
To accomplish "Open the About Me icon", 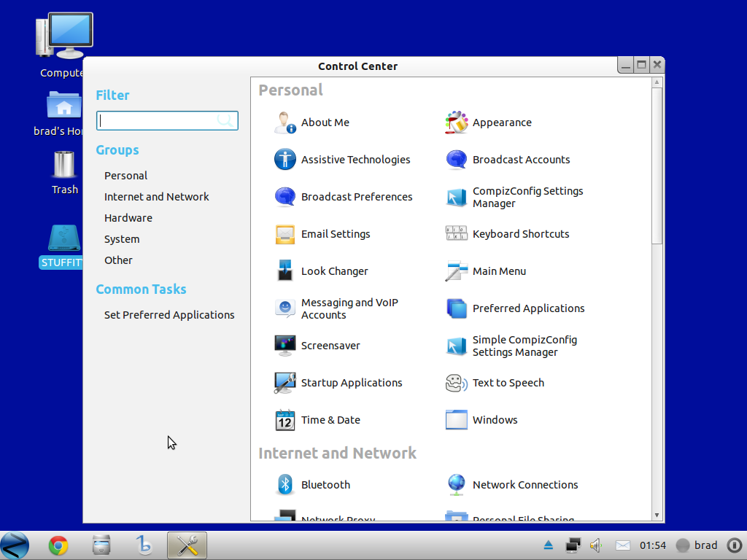I will [x=285, y=122].
